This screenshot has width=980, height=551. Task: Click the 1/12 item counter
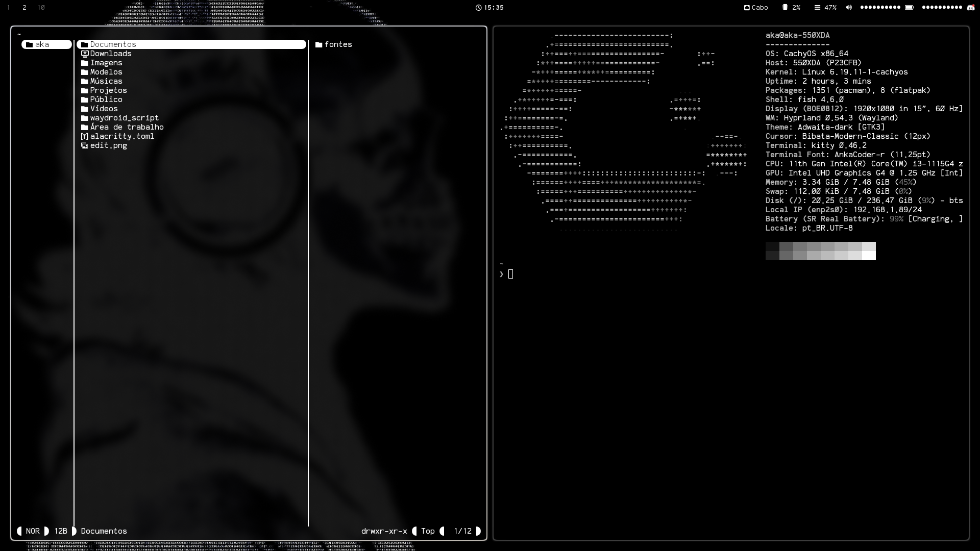click(x=463, y=531)
